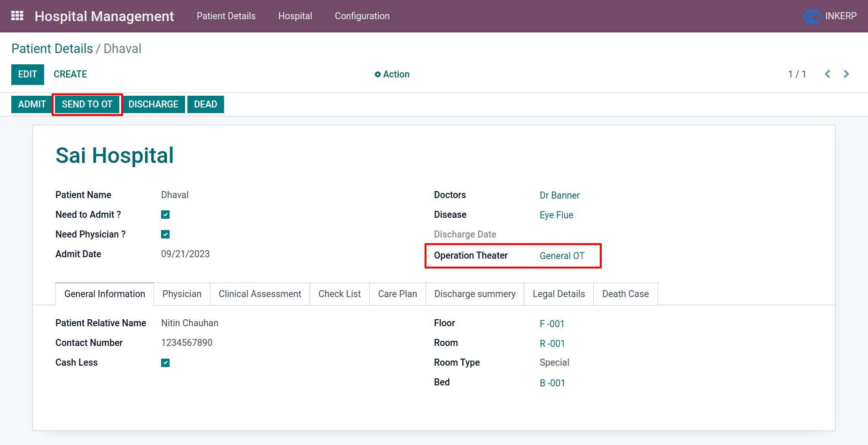
Task: Switch to the Physician tab
Action: tap(182, 294)
